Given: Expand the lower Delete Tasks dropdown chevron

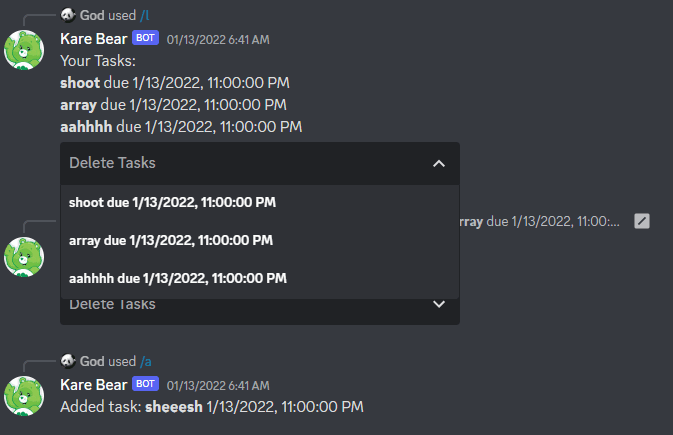Looking at the screenshot, I should (439, 304).
